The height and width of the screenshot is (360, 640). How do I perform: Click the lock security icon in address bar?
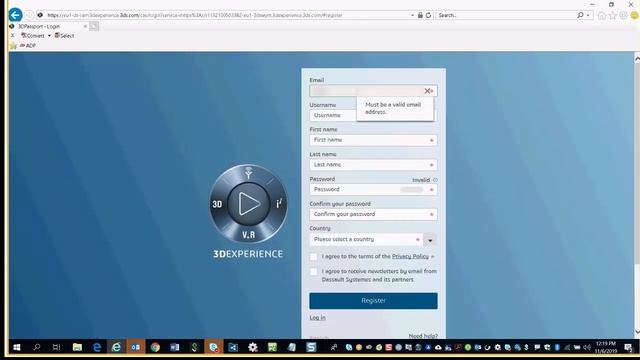pos(420,15)
